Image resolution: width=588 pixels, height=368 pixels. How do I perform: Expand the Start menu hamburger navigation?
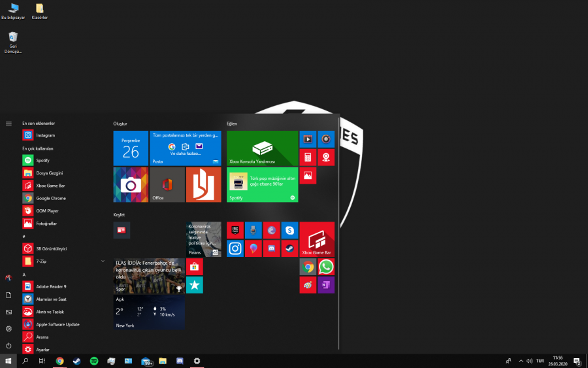8,123
